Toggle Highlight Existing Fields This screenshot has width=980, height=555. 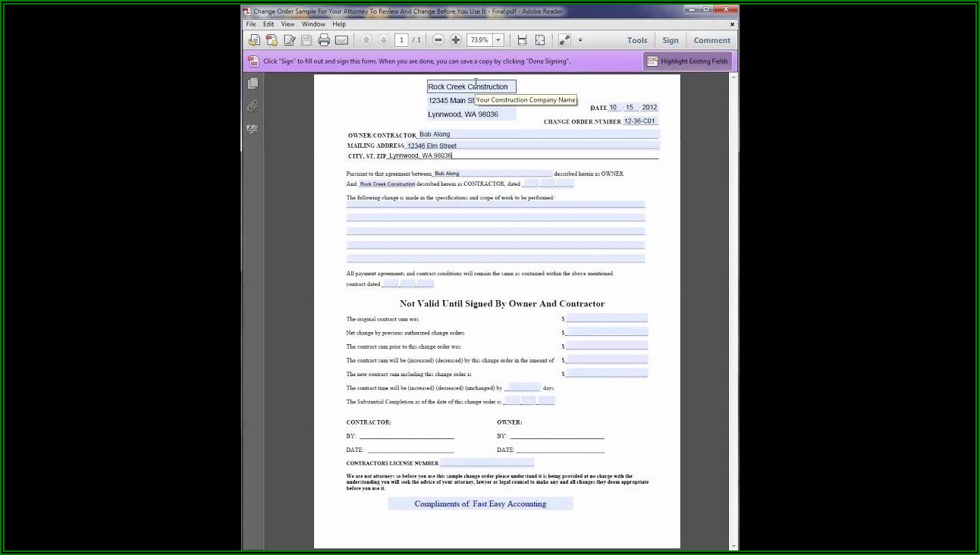pos(687,61)
